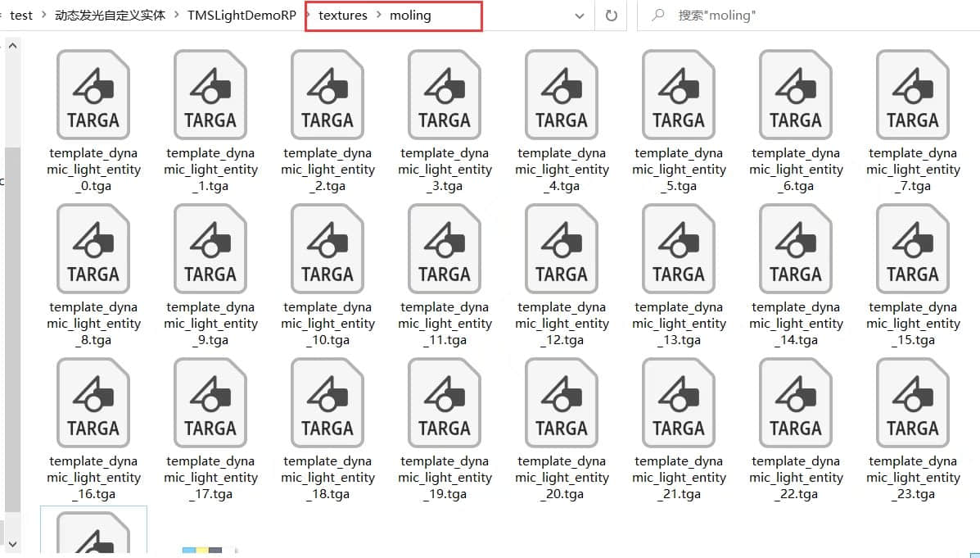Expand the chevron after TMSLightDemoRP breadcrumb
980x558 pixels.
pos(308,15)
